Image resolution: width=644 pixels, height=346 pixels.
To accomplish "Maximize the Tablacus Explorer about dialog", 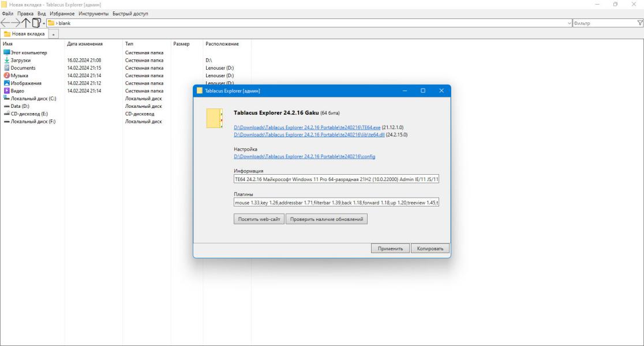I will click(x=423, y=91).
